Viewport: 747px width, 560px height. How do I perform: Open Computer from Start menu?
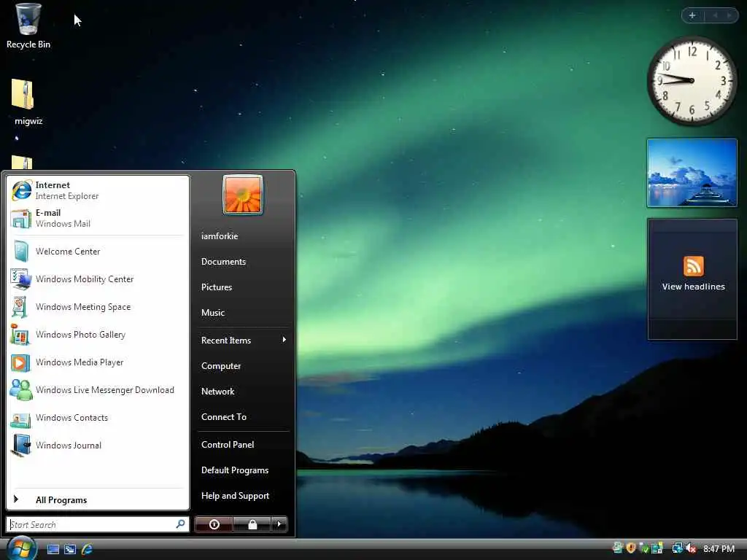pos(243,366)
